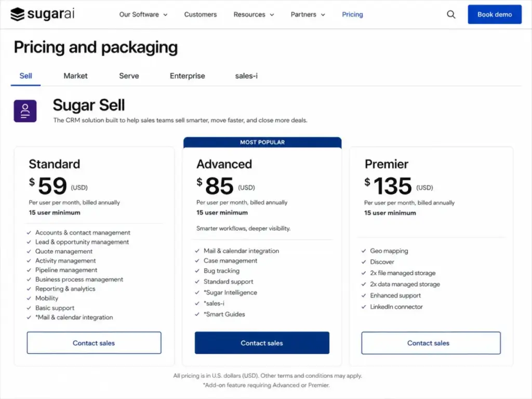Switch to the Serve tab
532x399 pixels.
129,76
